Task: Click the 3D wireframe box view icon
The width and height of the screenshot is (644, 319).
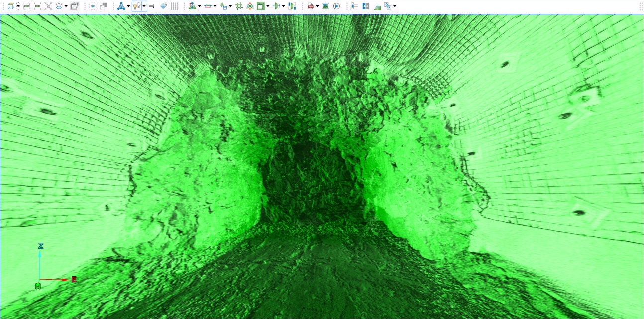Action: click(x=11, y=6)
